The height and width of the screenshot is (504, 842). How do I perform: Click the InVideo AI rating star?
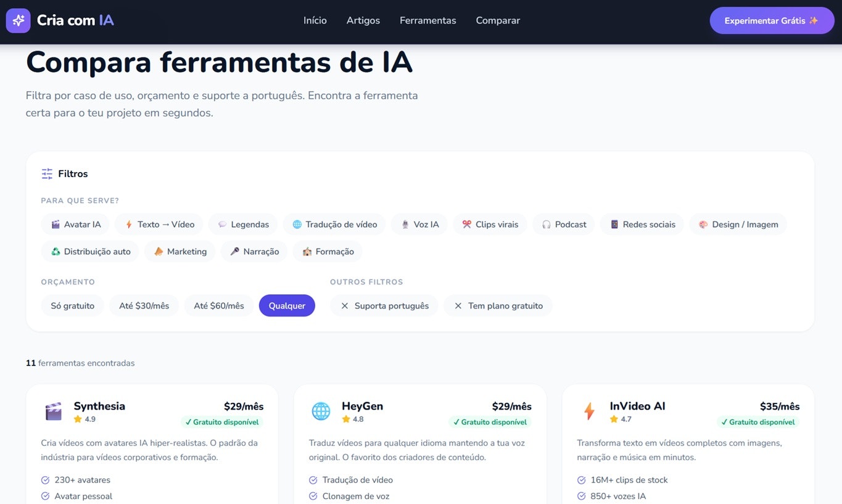coord(614,419)
